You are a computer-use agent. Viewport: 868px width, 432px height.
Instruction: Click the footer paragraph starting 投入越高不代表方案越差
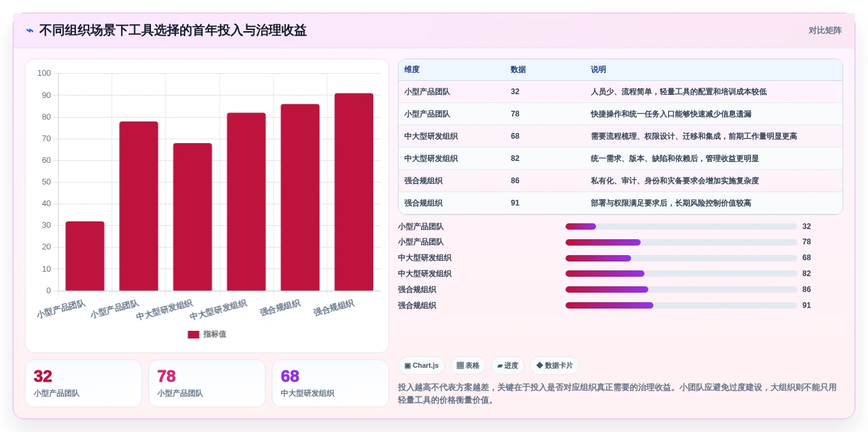coord(618,393)
